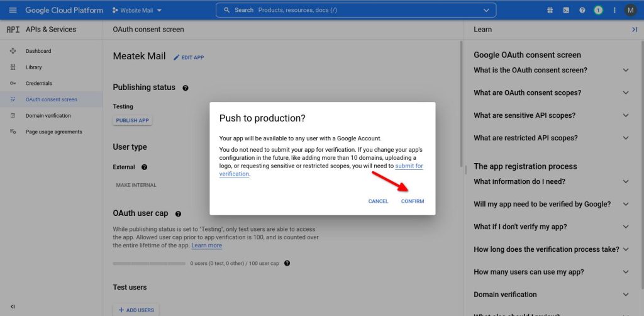Go to Dashboard in sidebar

52,51
